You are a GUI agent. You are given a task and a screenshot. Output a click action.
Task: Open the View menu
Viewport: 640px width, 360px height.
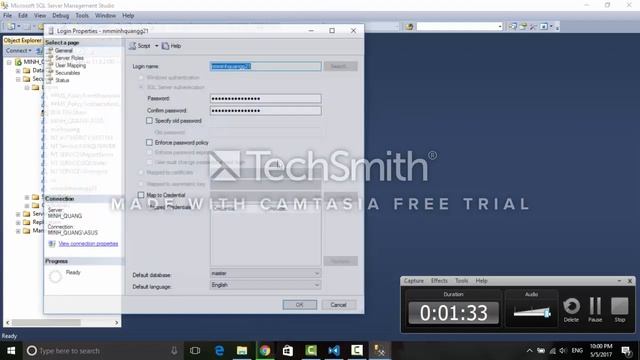point(40,16)
